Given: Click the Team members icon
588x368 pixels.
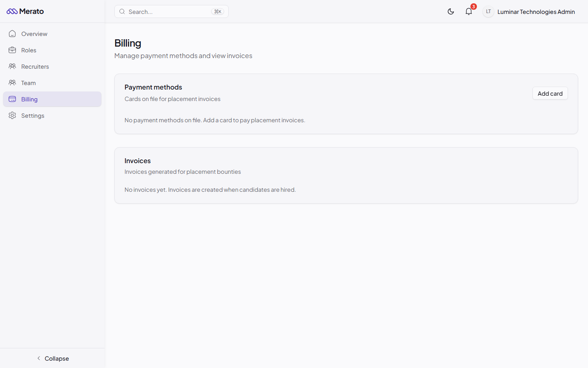Looking at the screenshot, I should coord(12,83).
